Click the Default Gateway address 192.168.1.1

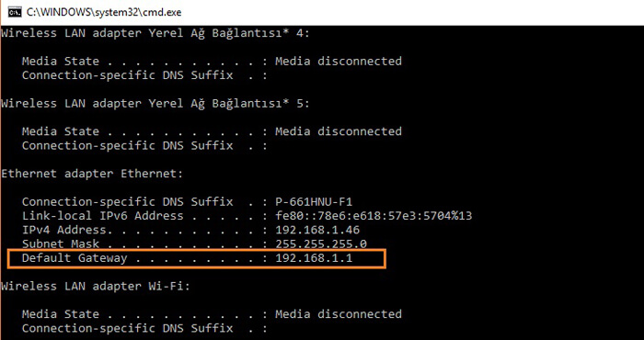[314, 258]
